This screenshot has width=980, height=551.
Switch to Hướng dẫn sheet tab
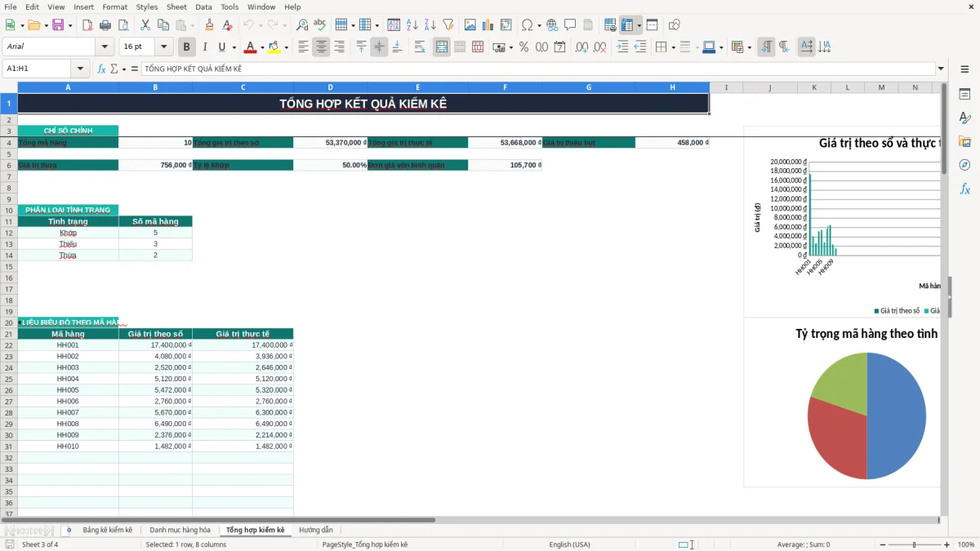(316, 530)
